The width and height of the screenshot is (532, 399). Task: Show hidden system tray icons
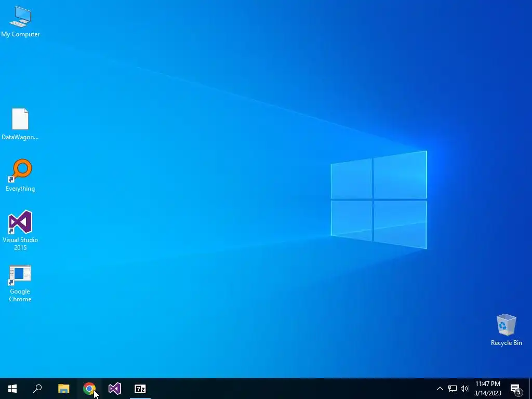(440, 389)
